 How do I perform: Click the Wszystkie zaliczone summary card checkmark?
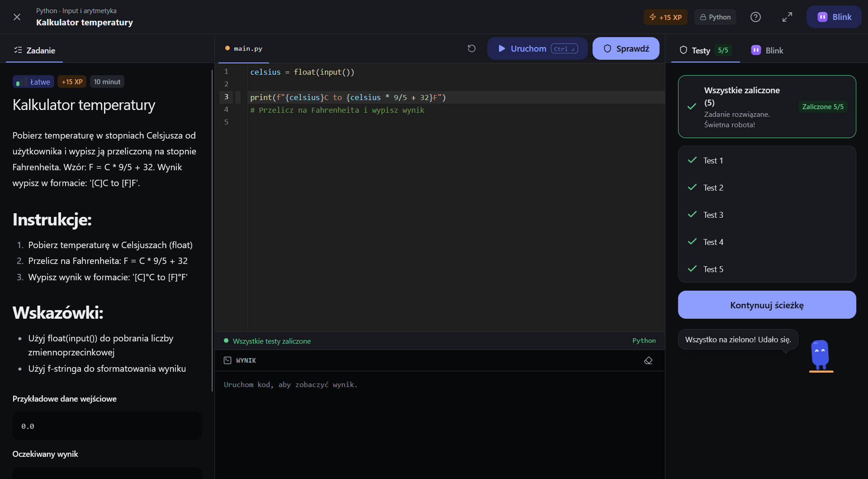[x=692, y=106]
